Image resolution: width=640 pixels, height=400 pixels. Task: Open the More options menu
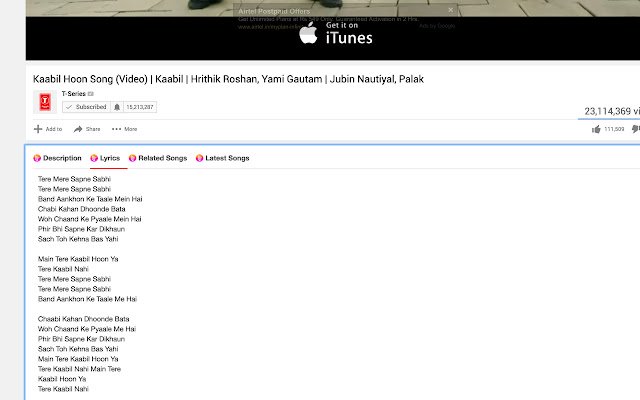point(124,129)
